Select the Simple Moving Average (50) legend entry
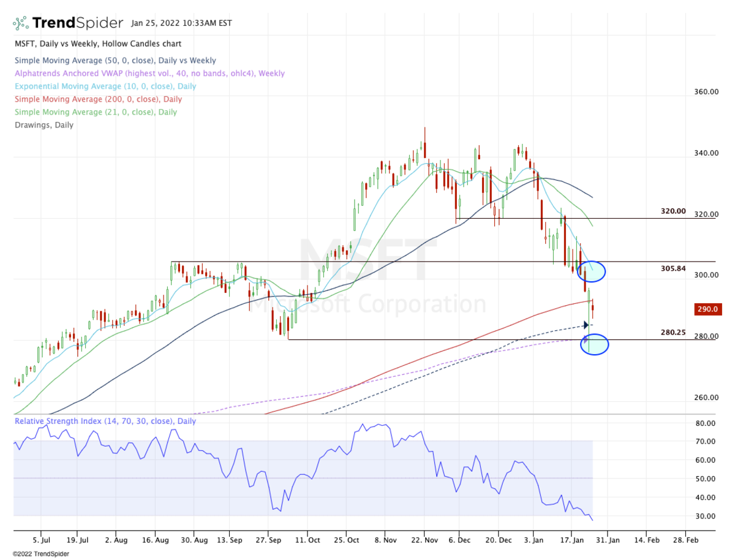The image size is (735, 560). (115, 61)
